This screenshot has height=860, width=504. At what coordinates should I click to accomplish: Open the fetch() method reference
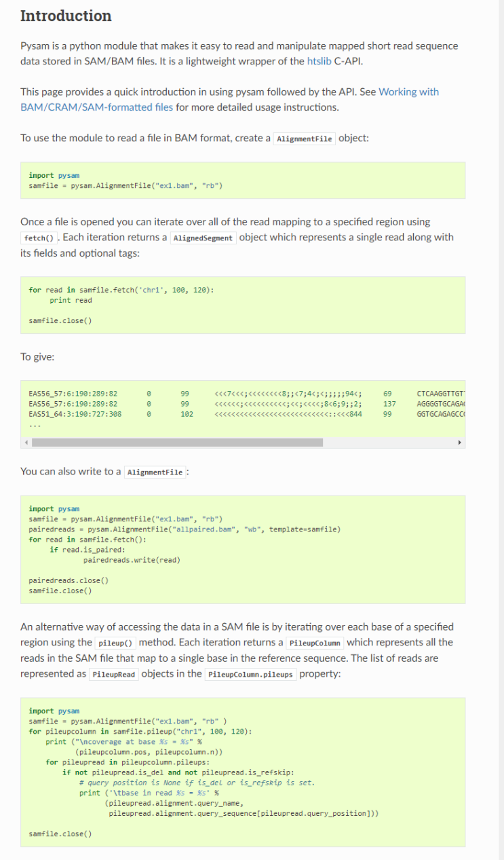39,238
